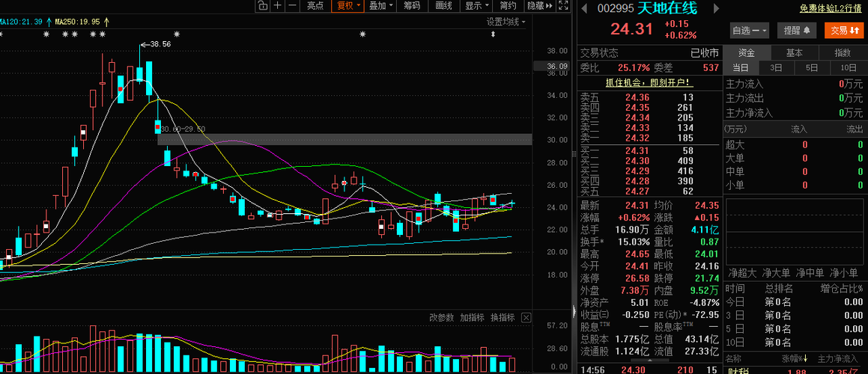This screenshot has height=374, width=868.
Task: Click the 交易状态 已收市 status
Action: coord(649,53)
